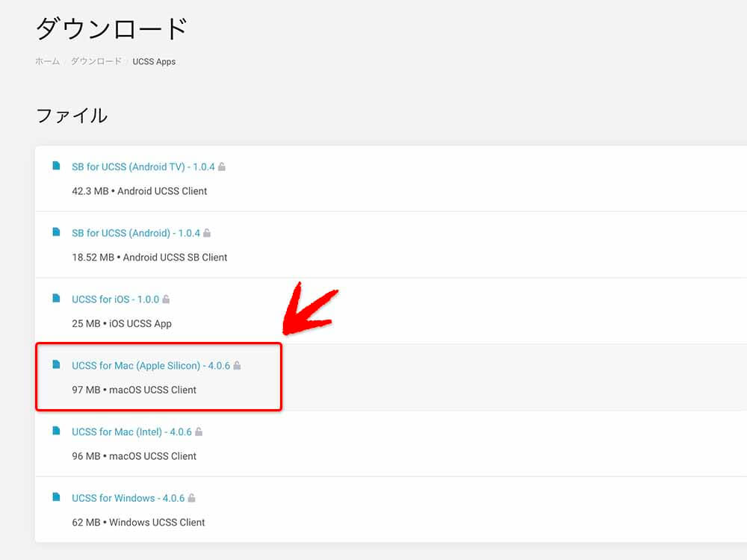747x560 pixels.
Task: Go to ダウンロード breadcrumb
Action: (x=96, y=61)
